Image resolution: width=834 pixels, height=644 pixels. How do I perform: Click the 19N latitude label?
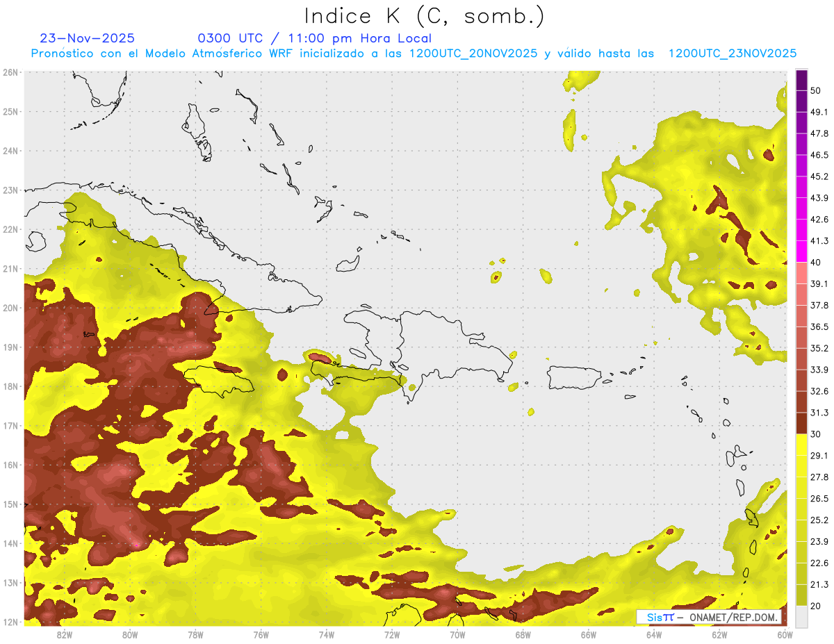pyautogui.click(x=11, y=347)
